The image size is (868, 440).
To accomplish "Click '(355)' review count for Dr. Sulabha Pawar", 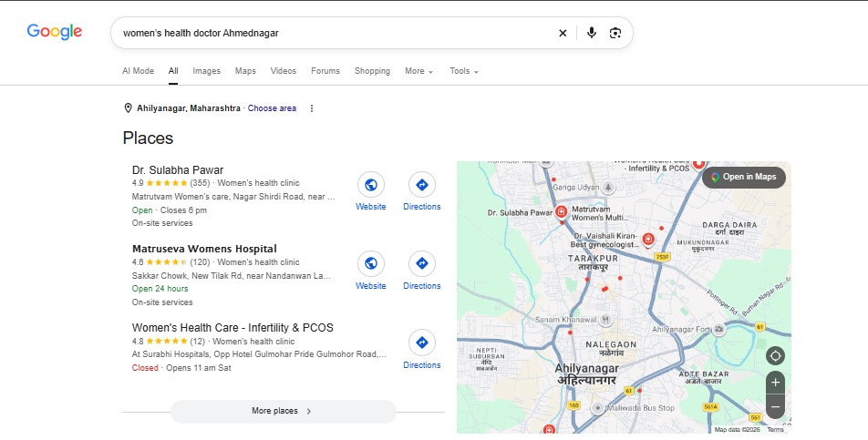I will click(x=200, y=183).
